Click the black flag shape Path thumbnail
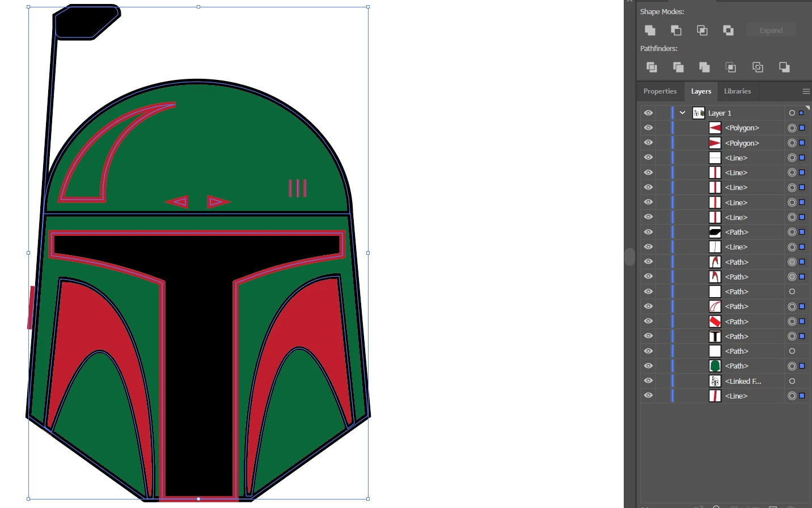This screenshot has width=812, height=508. coord(715,232)
